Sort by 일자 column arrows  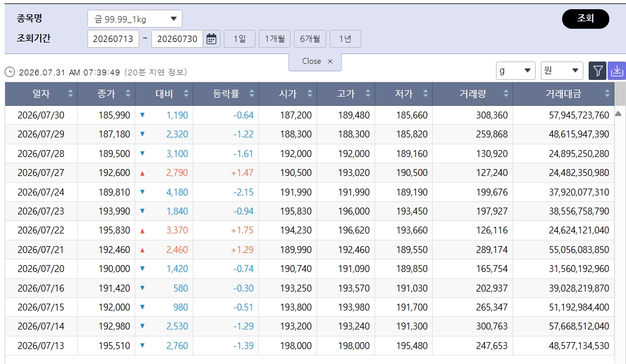(x=70, y=93)
